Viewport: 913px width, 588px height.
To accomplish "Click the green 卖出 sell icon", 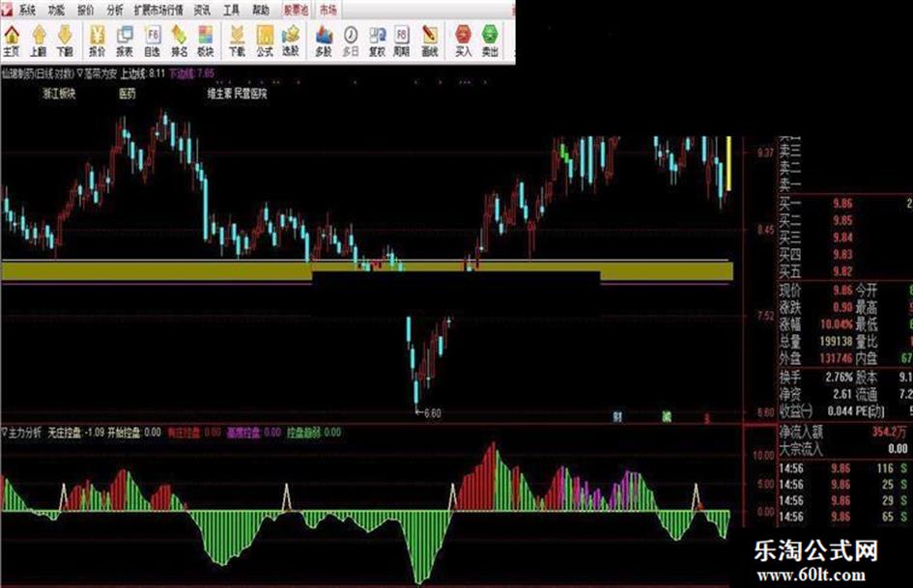I will pyautogui.click(x=490, y=42).
